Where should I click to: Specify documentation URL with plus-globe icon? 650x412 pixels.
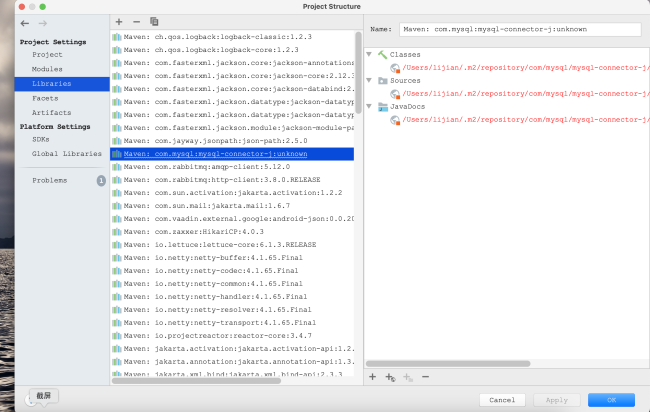[x=390, y=377]
